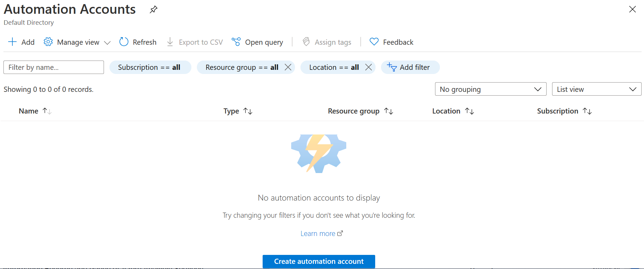Open the Learn more link
Image resolution: width=644 pixels, height=269 pixels.
pyautogui.click(x=318, y=234)
